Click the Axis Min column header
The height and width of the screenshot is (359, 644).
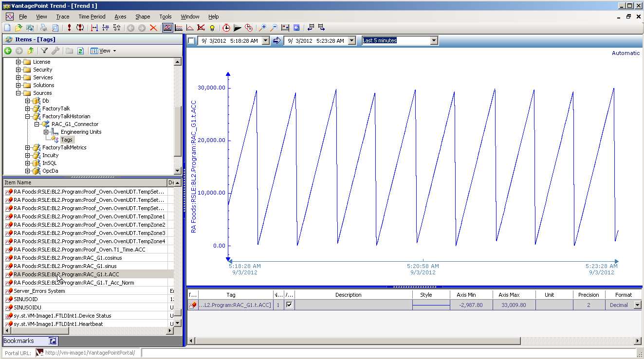pos(466,295)
